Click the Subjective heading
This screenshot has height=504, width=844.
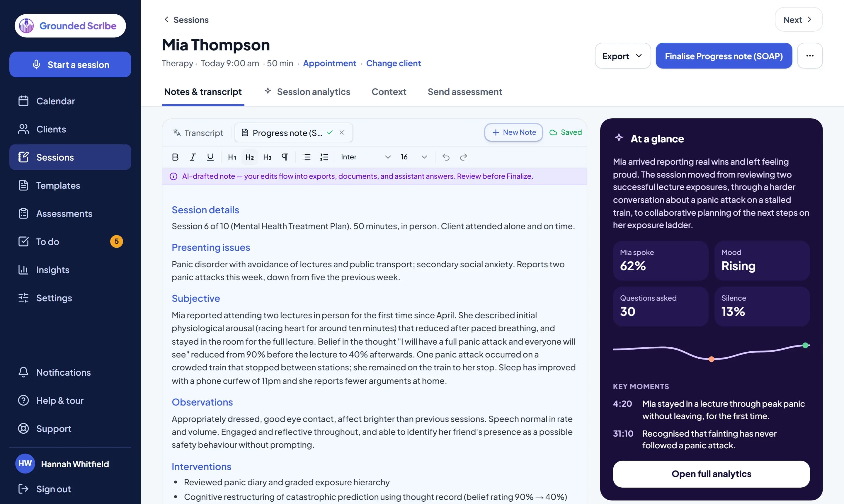[x=196, y=299]
